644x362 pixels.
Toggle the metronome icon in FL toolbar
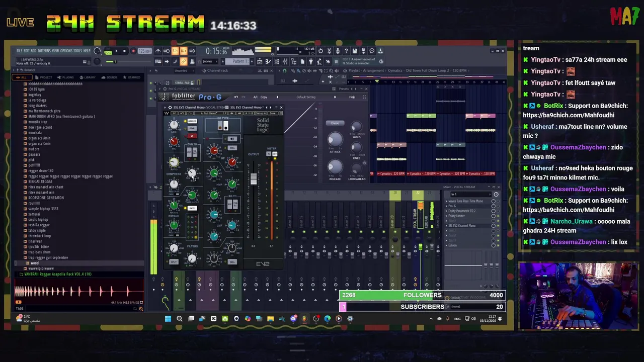[158, 51]
